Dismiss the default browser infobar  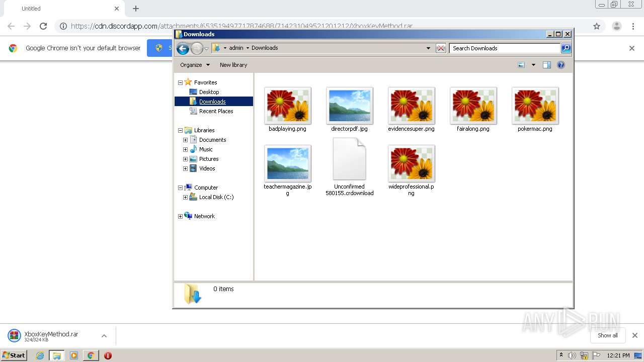632,48
